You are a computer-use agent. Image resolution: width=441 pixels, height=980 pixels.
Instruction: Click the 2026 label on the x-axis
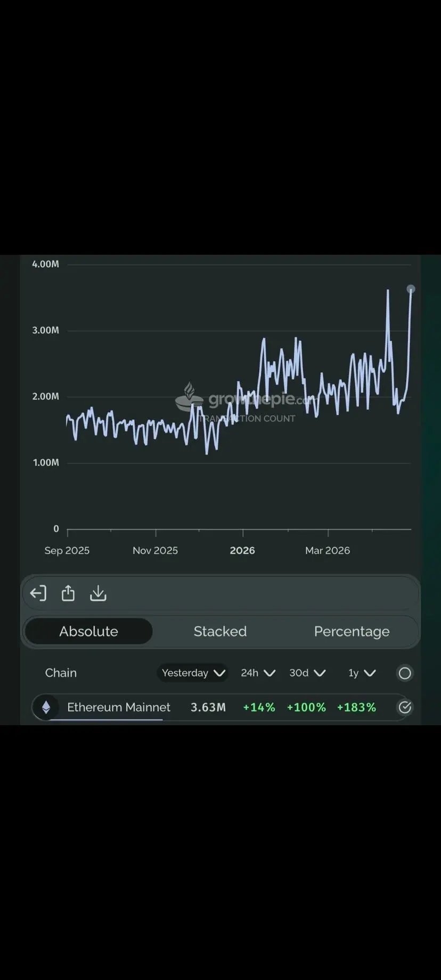click(242, 551)
